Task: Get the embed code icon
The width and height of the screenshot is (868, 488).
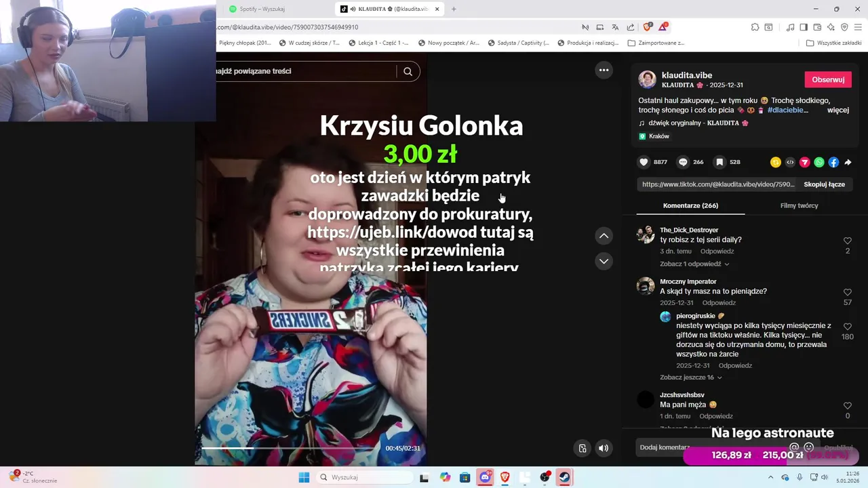Action: pyautogui.click(x=790, y=163)
